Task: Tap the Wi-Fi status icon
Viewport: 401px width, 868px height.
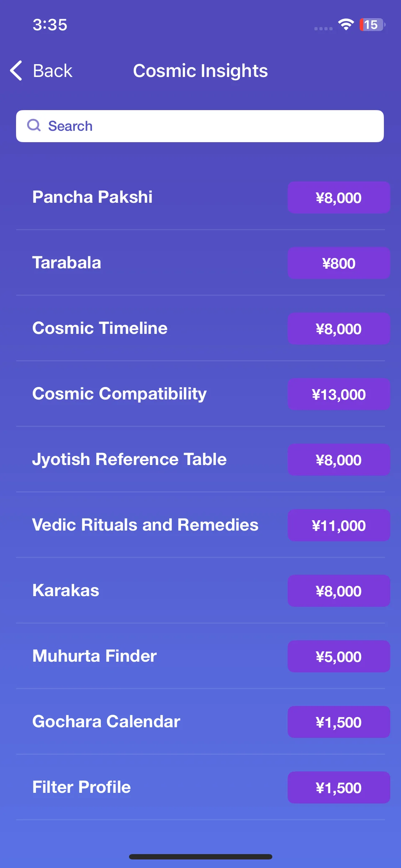Action: [x=346, y=25]
